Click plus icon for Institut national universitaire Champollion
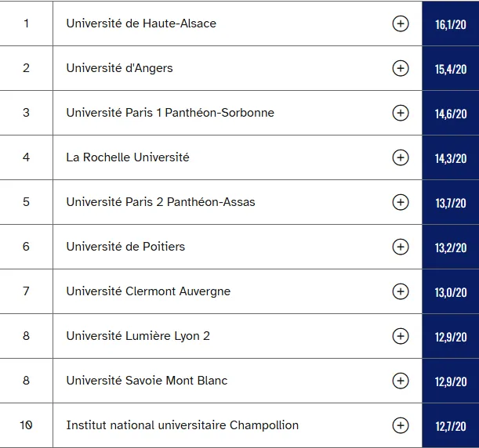Viewport: 479px width, 448px height. click(x=400, y=425)
